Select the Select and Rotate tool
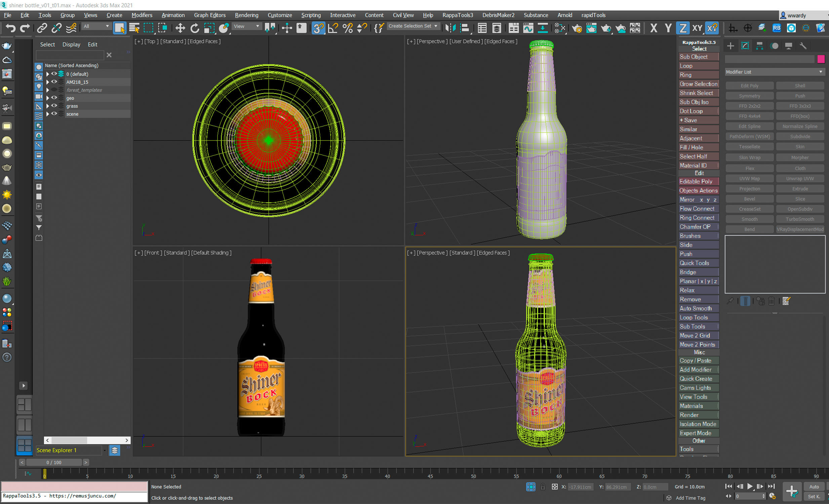The image size is (829, 504). [195, 28]
